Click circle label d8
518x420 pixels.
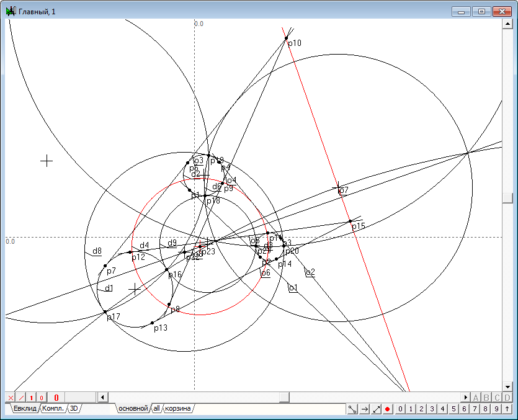pyautogui.click(x=97, y=251)
